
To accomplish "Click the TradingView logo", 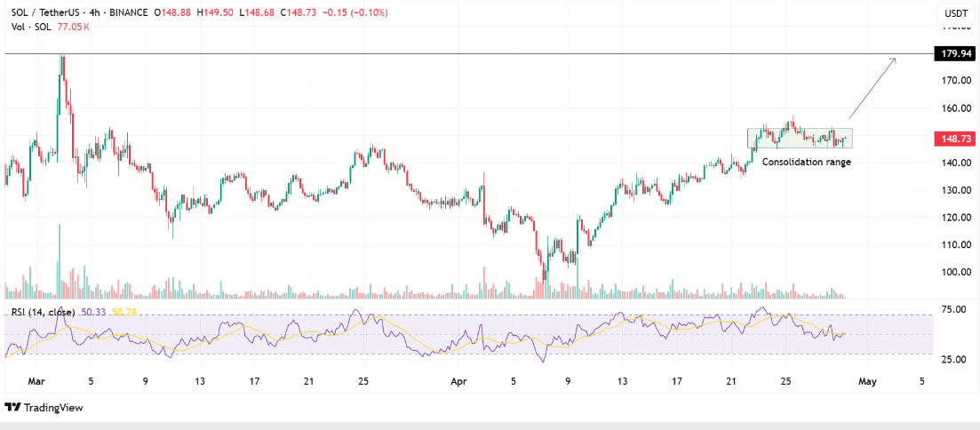I will (x=44, y=408).
